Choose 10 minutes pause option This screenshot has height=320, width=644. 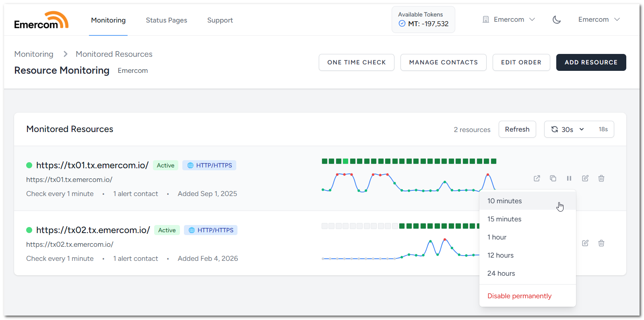click(528, 201)
